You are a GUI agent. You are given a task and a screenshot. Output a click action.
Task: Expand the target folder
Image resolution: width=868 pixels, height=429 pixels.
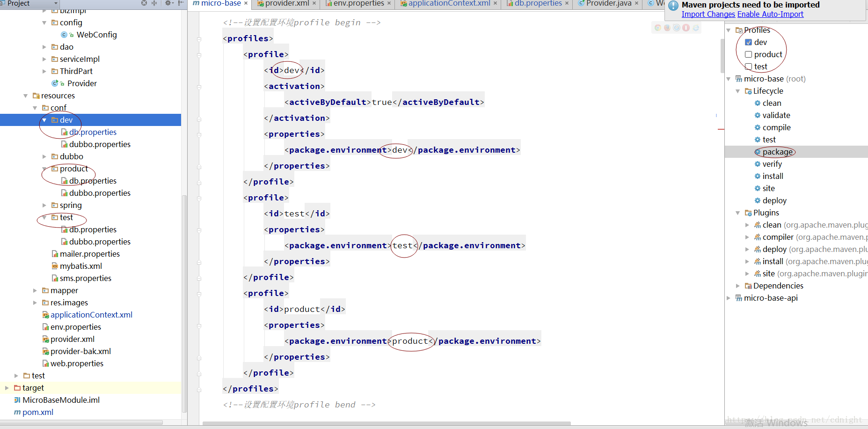(7, 388)
